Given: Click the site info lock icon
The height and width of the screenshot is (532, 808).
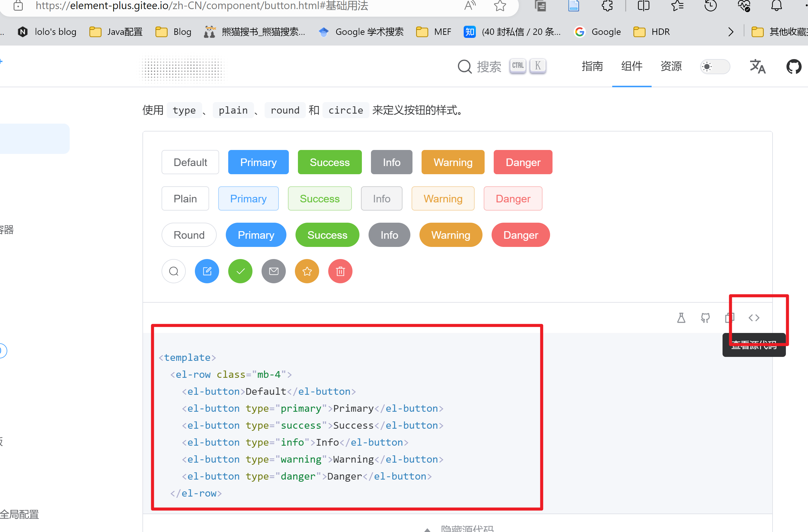Looking at the screenshot, I should pyautogui.click(x=18, y=5).
